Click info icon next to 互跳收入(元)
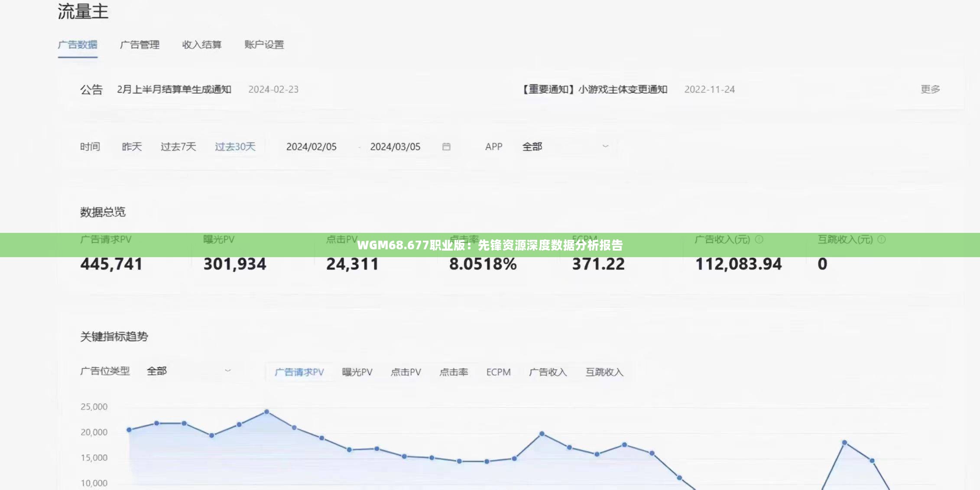Viewport: 980px width, 490px height. [x=882, y=239]
